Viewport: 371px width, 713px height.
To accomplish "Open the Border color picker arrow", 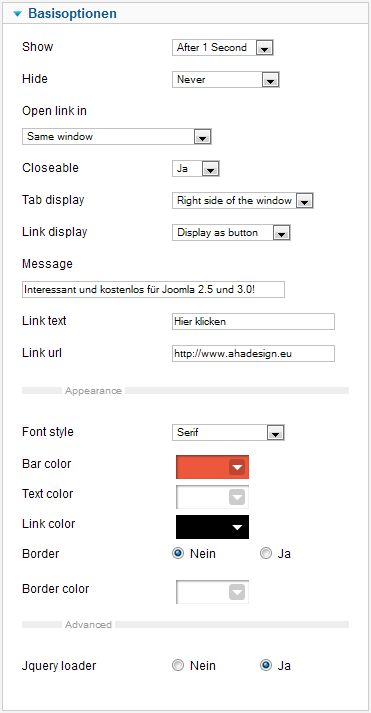I will pyautogui.click(x=237, y=592).
